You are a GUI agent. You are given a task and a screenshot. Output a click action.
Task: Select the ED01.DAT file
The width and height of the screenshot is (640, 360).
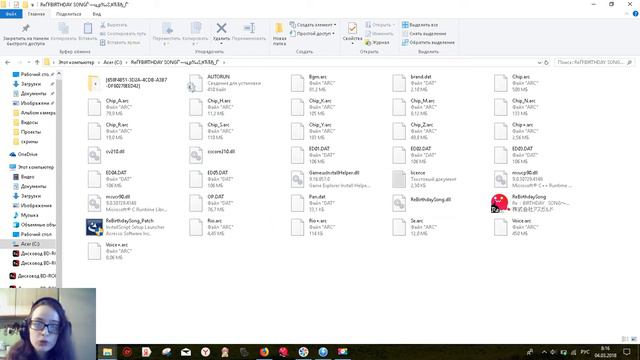[312, 155]
